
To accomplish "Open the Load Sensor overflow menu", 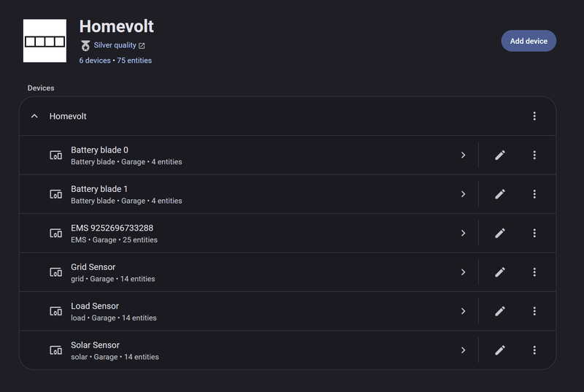I will [x=534, y=311].
